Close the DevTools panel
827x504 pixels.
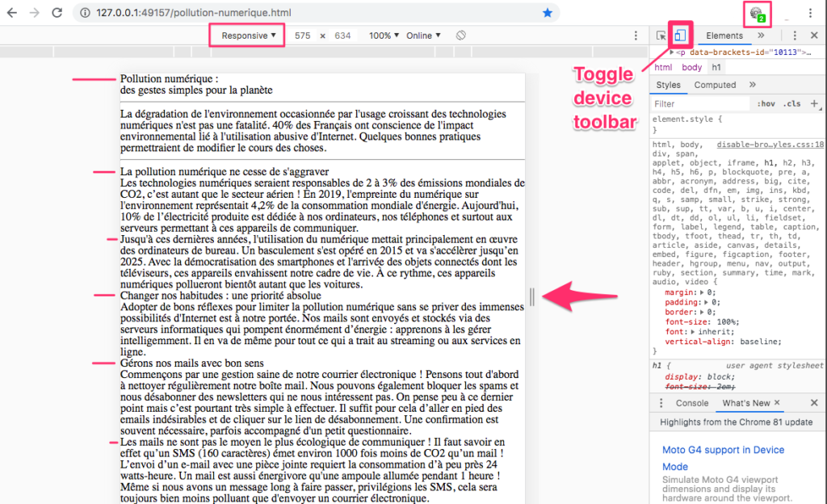814,36
